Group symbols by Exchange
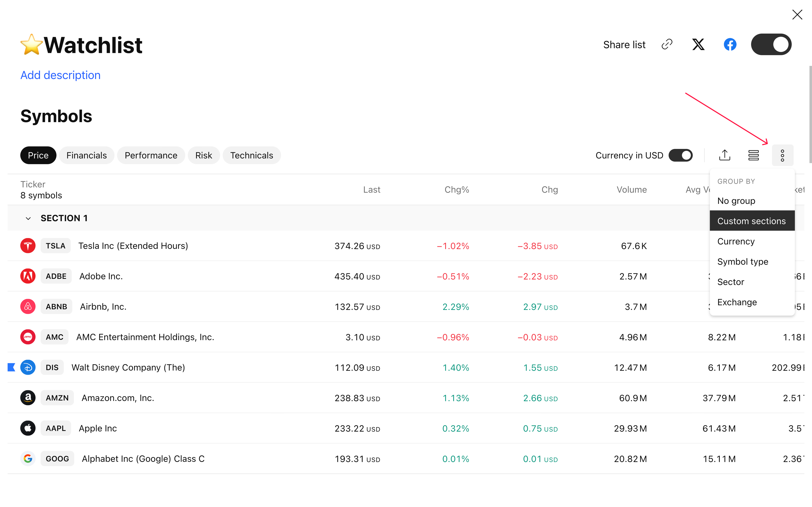The width and height of the screenshot is (812, 507). coord(737,302)
